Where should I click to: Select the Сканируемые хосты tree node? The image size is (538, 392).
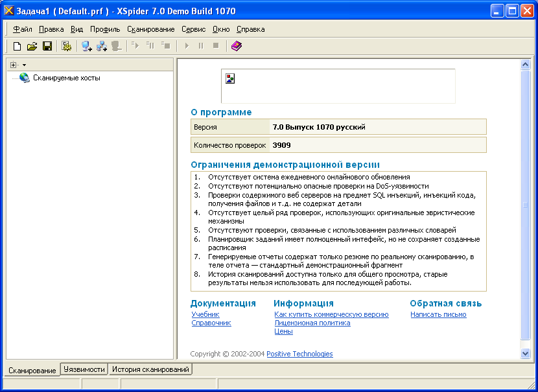click(x=67, y=78)
